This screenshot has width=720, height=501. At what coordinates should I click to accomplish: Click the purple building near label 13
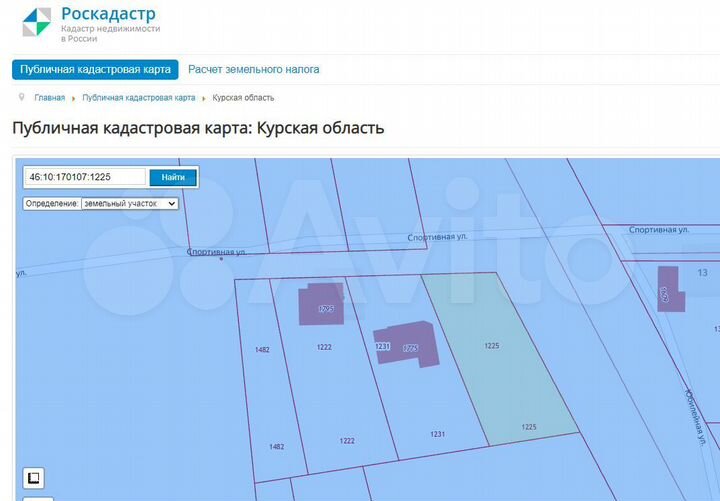pyautogui.click(x=670, y=289)
